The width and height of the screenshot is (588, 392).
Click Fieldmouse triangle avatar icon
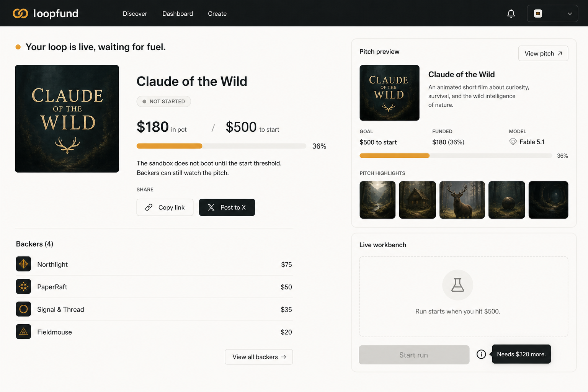(x=23, y=332)
